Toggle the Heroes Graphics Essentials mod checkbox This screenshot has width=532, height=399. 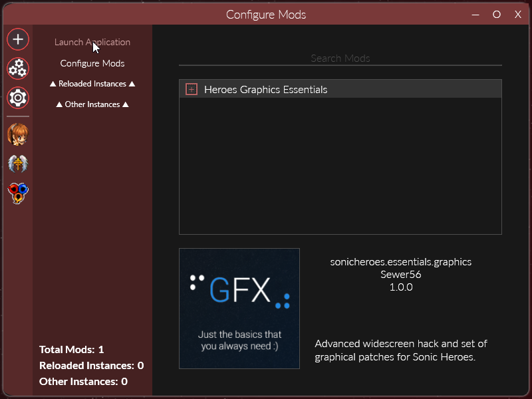click(192, 90)
